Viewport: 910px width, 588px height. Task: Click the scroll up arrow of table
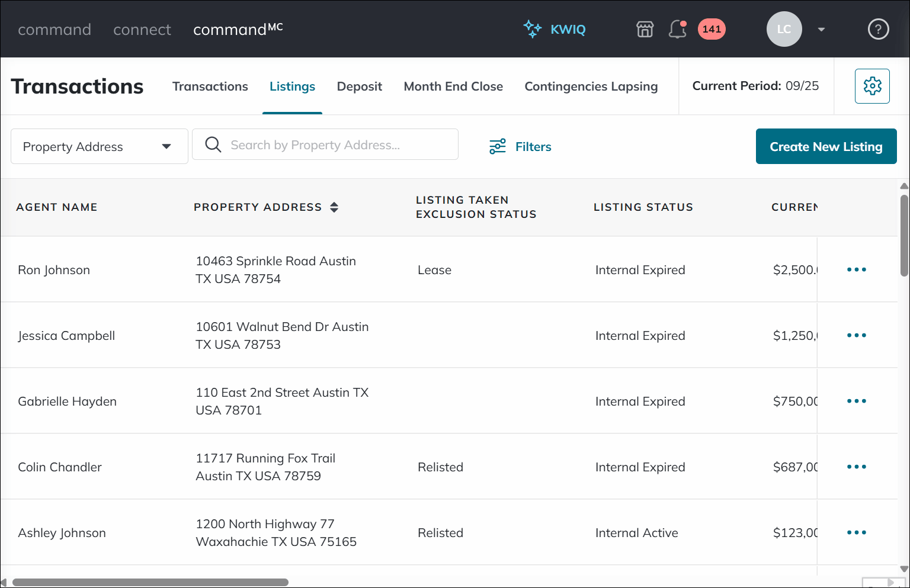click(904, 186)
